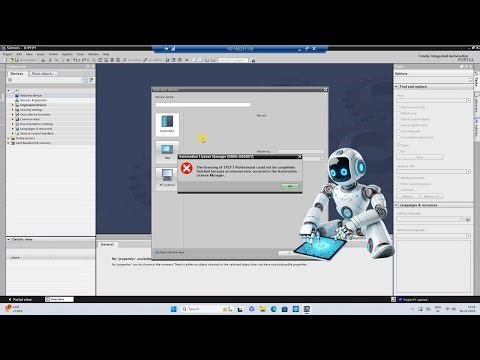Viewport: 480px width, 360px height.
Task: Select the PC systems device category
Action: click(x=167, y=179)
